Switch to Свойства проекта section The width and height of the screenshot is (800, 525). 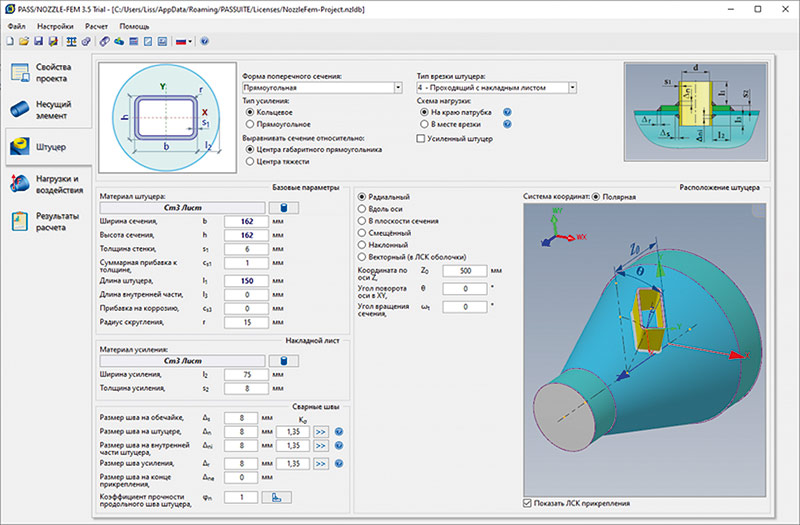[48, 72]
